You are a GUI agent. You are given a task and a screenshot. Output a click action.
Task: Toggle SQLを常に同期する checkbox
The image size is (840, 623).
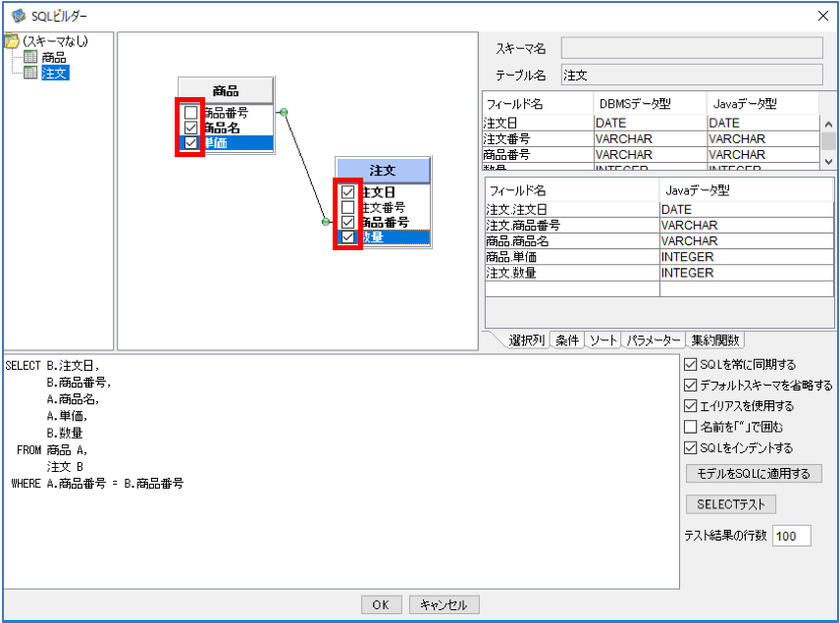point(691,364)
